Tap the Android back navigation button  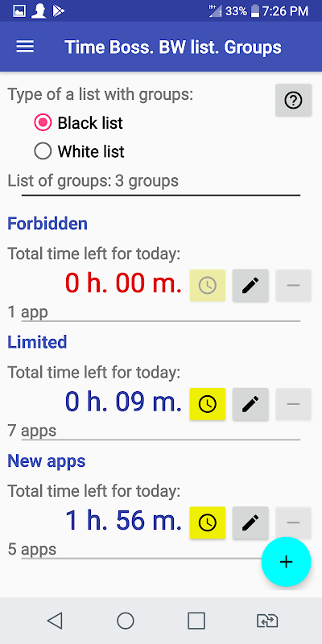click(x=55, y=621)
